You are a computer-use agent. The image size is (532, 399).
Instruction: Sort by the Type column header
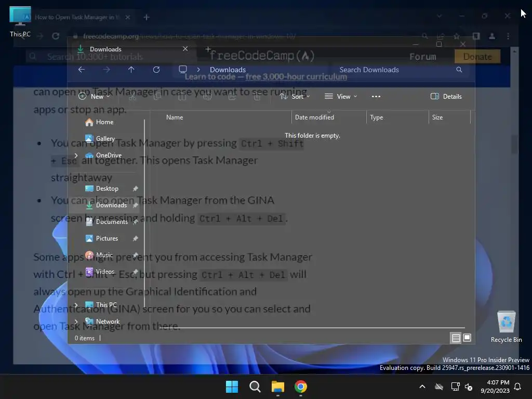[x=397, y=117]
